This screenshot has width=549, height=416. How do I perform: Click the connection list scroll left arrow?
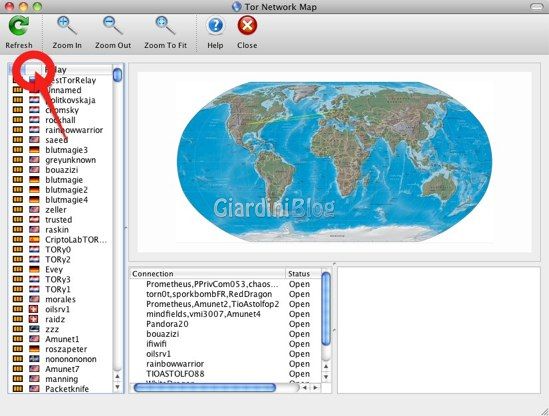point(305,388)
